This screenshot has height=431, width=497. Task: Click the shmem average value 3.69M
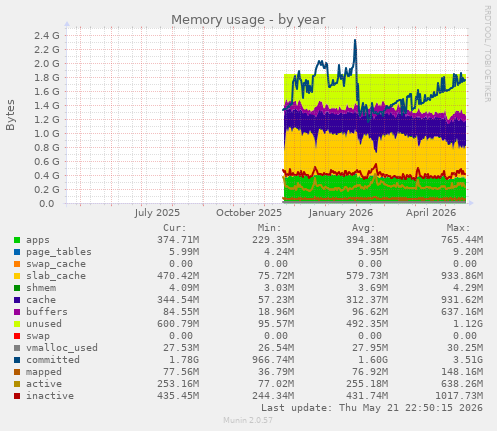pyautogui.click(x=373, y=288)
